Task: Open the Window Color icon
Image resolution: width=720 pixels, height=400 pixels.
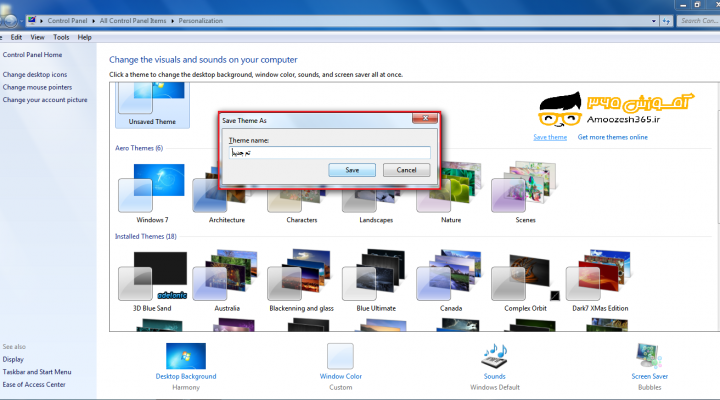Action: pos(340,356)
